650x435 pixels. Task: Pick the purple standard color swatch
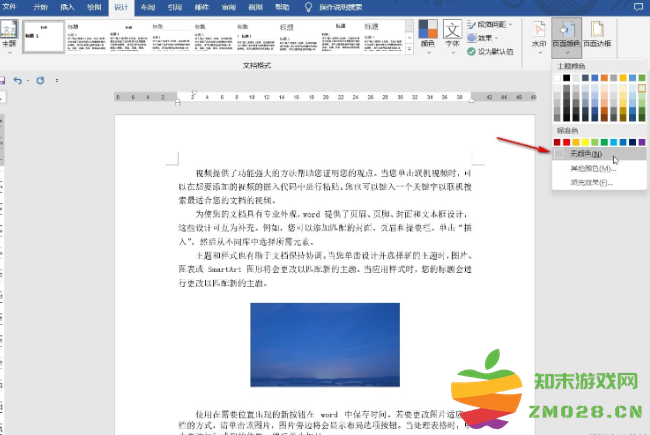[642, 142]
